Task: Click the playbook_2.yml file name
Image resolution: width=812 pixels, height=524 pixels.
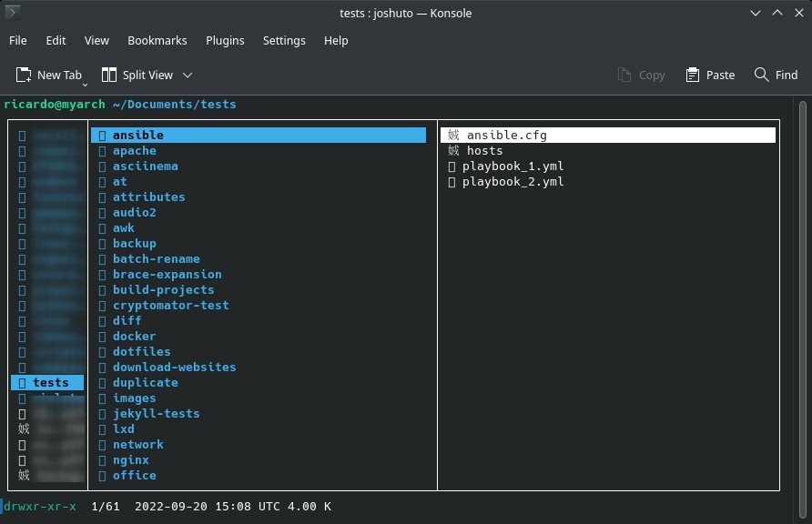Action: point(513,182)
